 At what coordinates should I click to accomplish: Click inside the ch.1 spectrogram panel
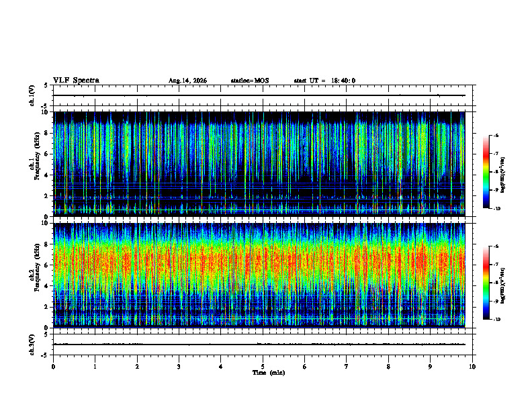(x=259, y=164)
